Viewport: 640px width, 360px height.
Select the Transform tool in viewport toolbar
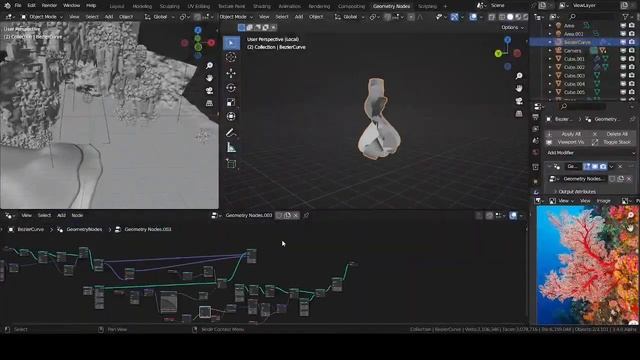(231, 117)
